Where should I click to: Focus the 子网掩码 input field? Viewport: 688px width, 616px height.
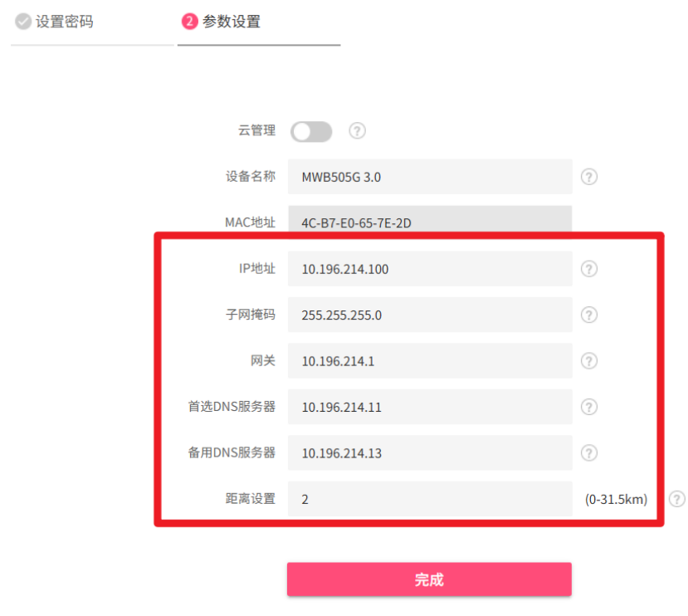[x=430, y=315]
